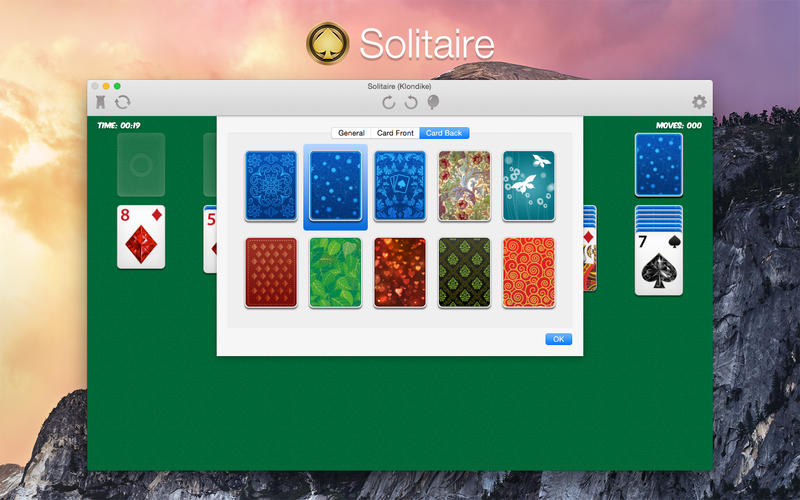Image resolution: width=800 pixels, height=500 pixels.
Task: Switch to the Card Front tab
Action: pos(395,133)
